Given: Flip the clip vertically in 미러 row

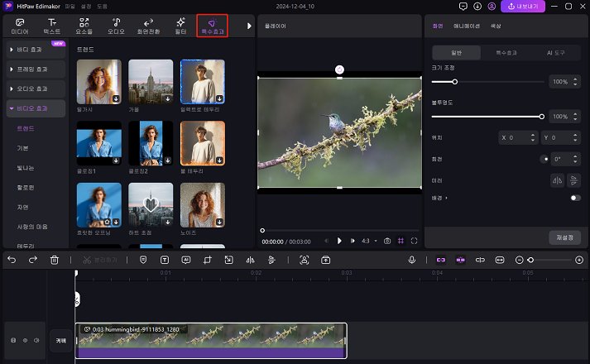Looking at the screenshot, I should (573, 180).
